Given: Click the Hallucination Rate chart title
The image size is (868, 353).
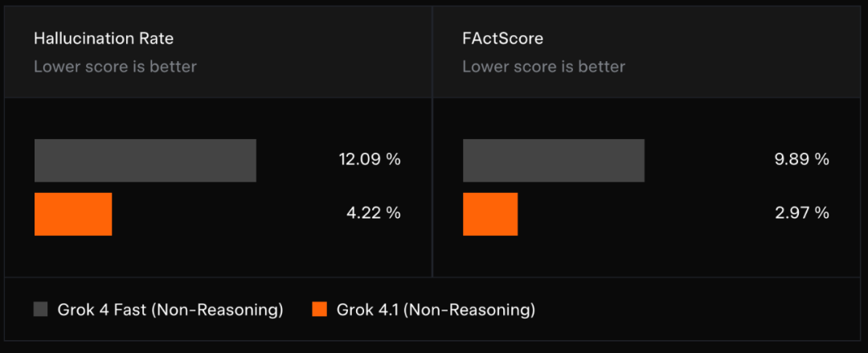Looking at the screenshot, I should pos(104,39).
